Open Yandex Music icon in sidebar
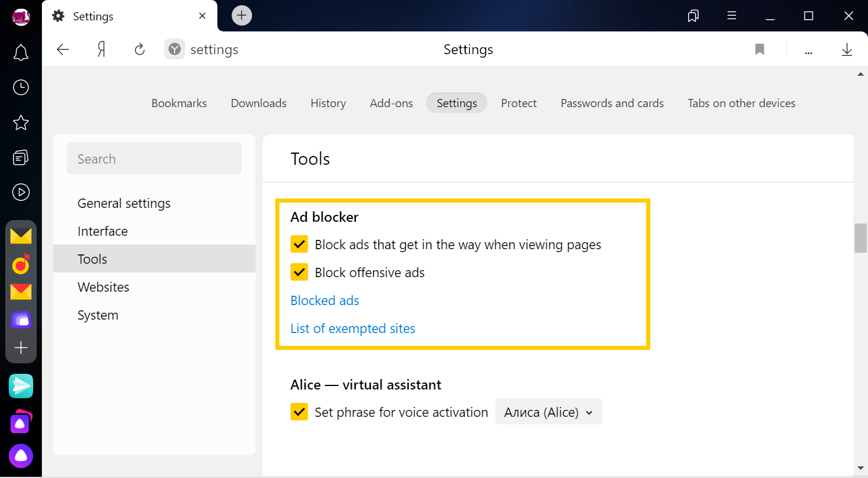This screenshot has height=478, width=868. pyautogui.click(x=21, y=265)
